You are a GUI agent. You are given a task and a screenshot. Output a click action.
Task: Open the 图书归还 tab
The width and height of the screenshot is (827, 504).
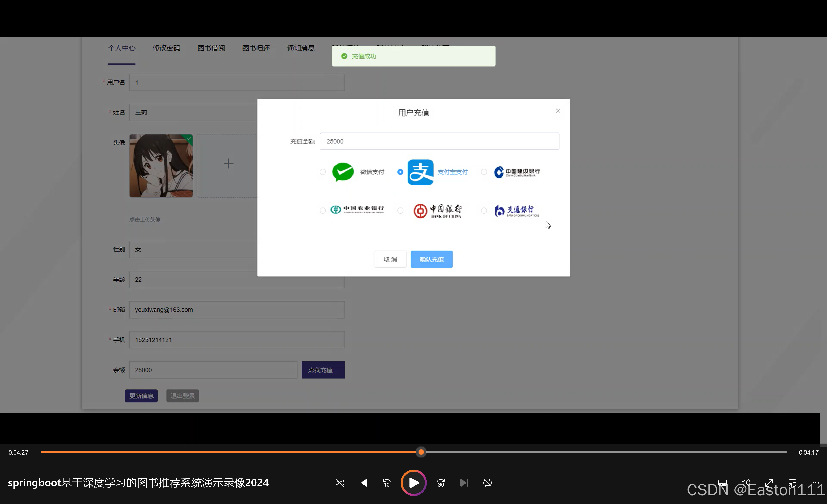[x=256, y=48]
